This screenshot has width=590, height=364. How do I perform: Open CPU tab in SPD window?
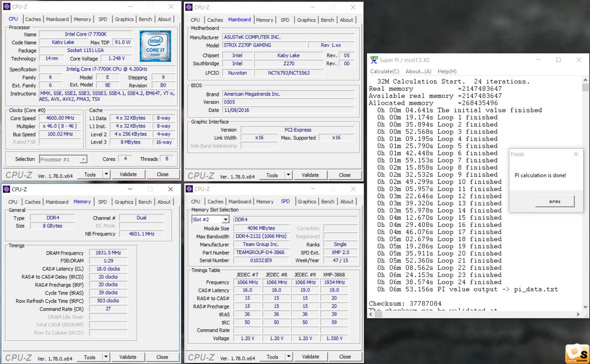point(196,202)
